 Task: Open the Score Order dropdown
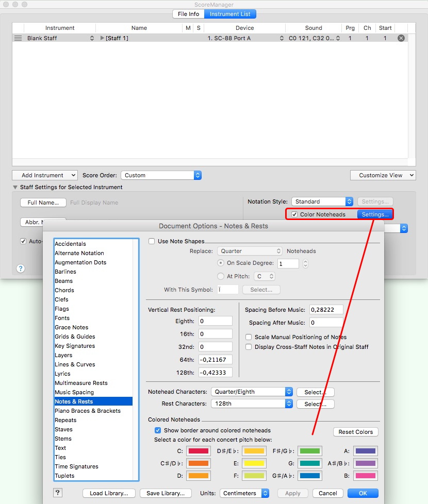pyautogui.click(x=161, y=175)
